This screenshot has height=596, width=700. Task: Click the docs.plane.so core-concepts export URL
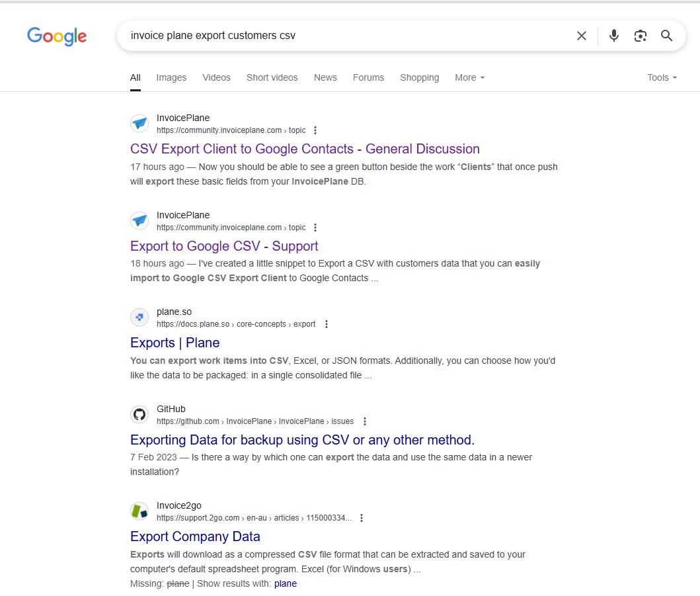pos(236,324)
